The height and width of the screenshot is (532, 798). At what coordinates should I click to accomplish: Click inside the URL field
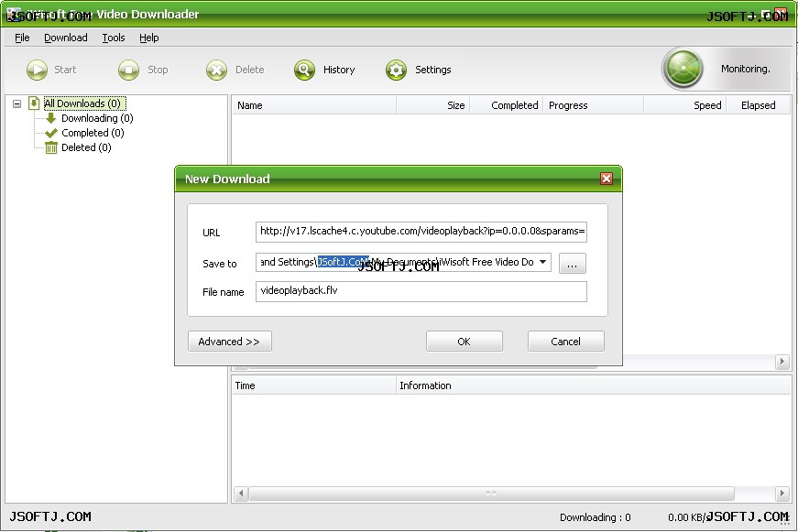[421, 232]
